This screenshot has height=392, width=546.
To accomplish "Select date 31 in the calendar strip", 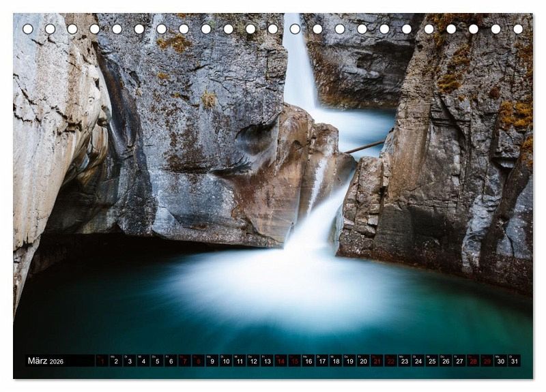I will coord(515,361).
